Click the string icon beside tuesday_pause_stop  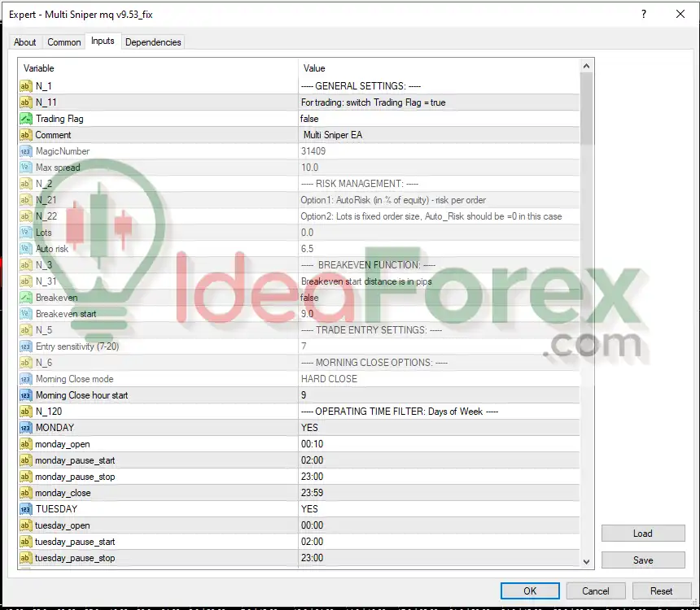25,558
